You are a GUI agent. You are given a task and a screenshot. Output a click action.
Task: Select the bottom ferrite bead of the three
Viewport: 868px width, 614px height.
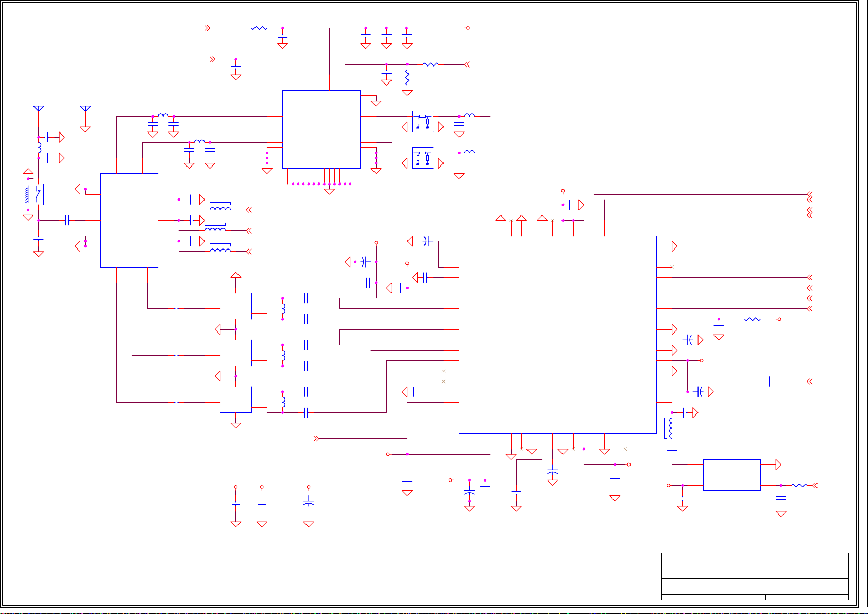[x=220, y=247]
